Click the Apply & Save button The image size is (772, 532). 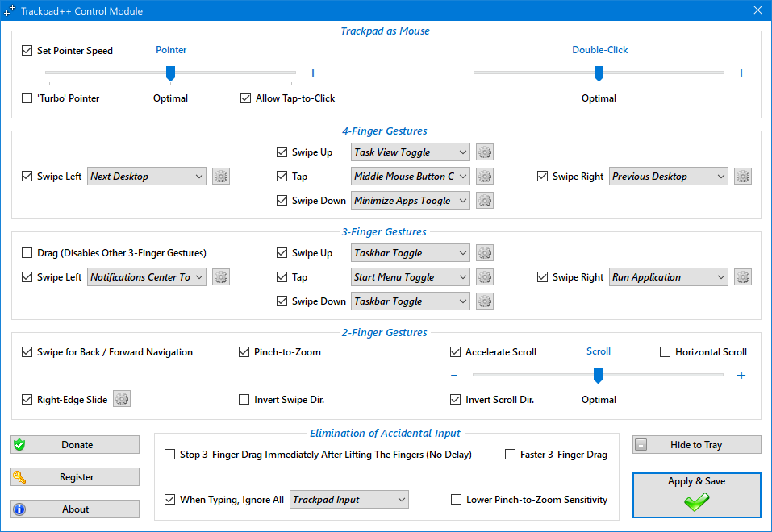coord(696,495)
